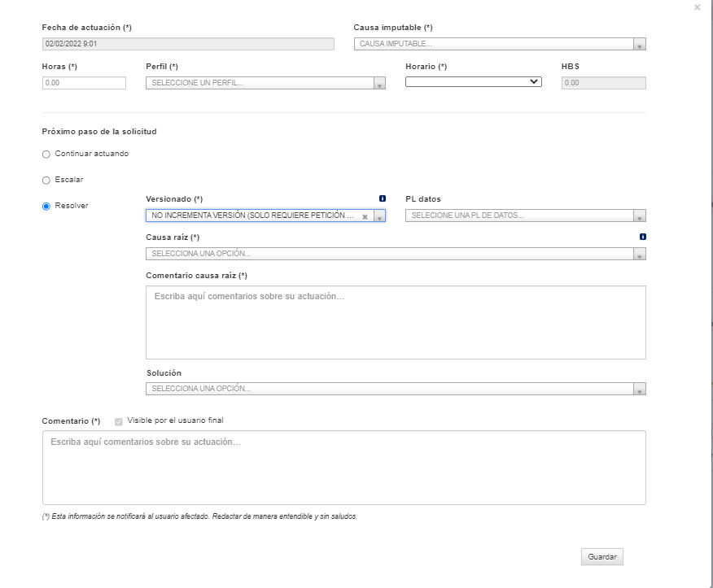This screenshot has width=713, height=588.
Task: Expand the Causa raíz options list
Action: tap(396, 254)
